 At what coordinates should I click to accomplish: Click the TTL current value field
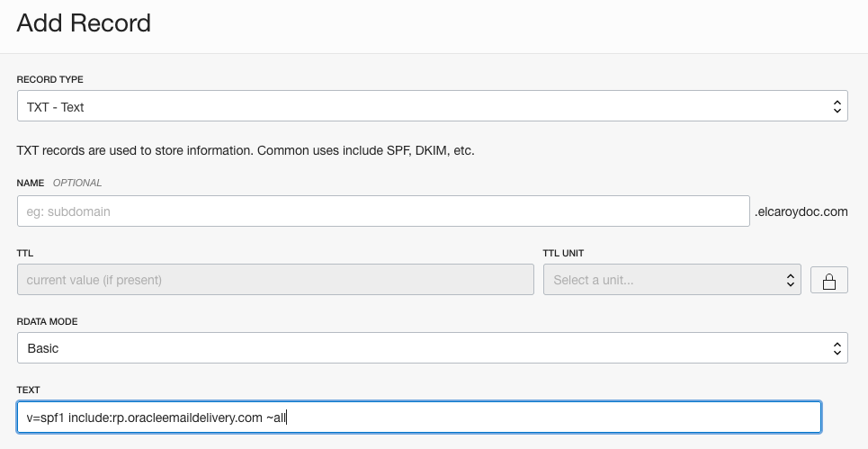275,280
